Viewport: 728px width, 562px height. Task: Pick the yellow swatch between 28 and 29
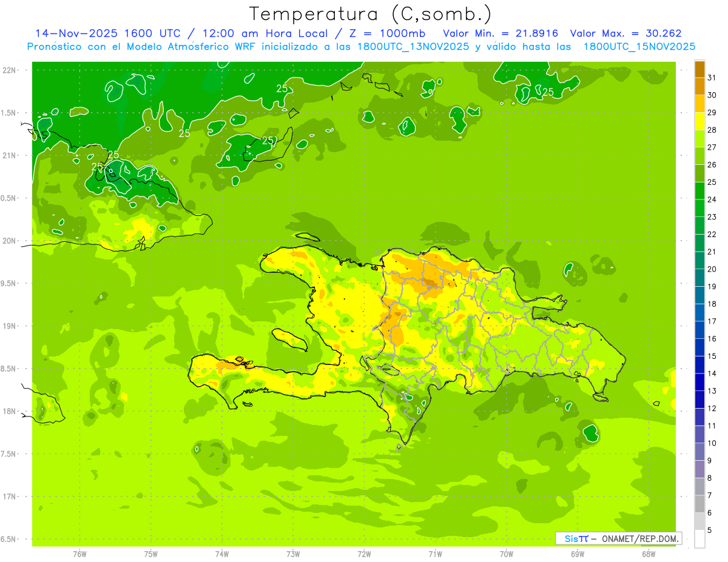point(699,121)
